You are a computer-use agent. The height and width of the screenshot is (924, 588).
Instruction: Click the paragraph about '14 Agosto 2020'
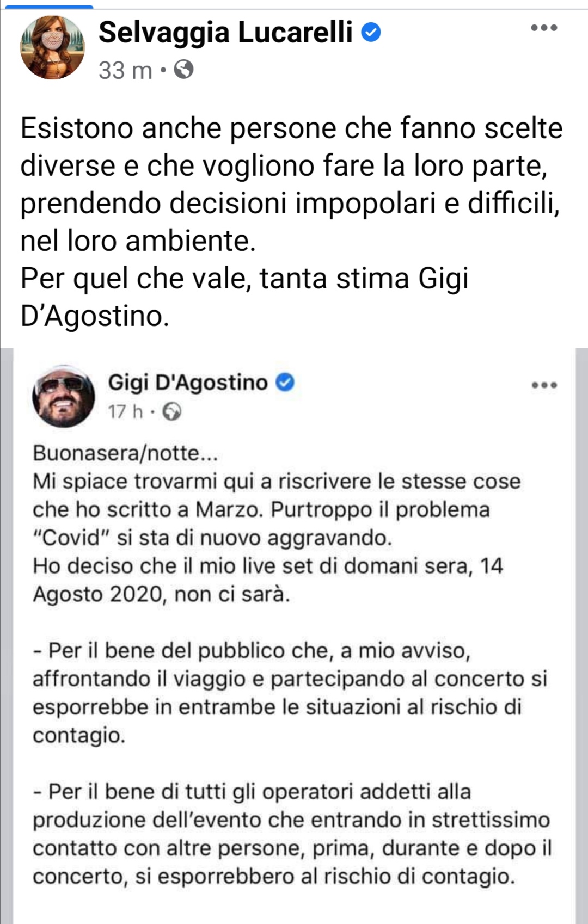coord(268,580)
